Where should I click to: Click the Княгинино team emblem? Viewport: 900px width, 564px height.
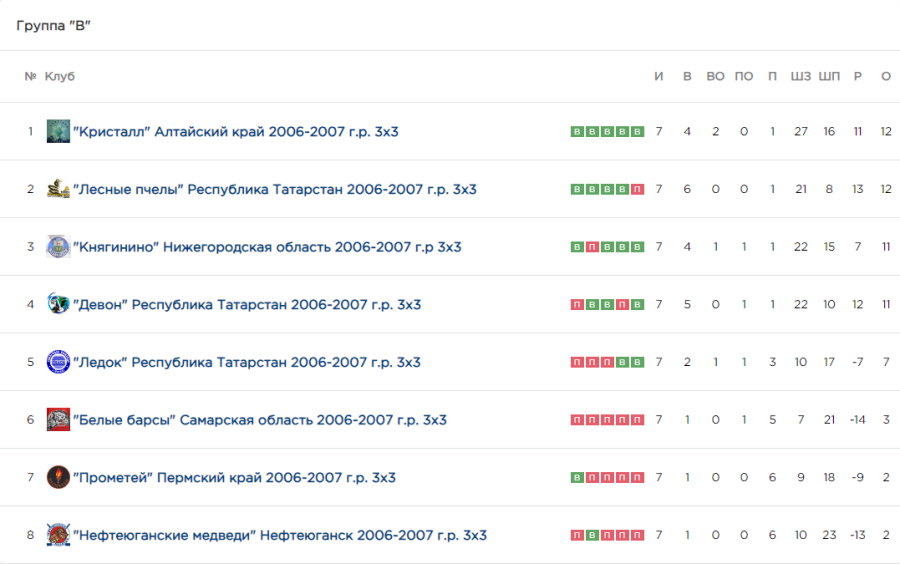click(x=58, y=247)
